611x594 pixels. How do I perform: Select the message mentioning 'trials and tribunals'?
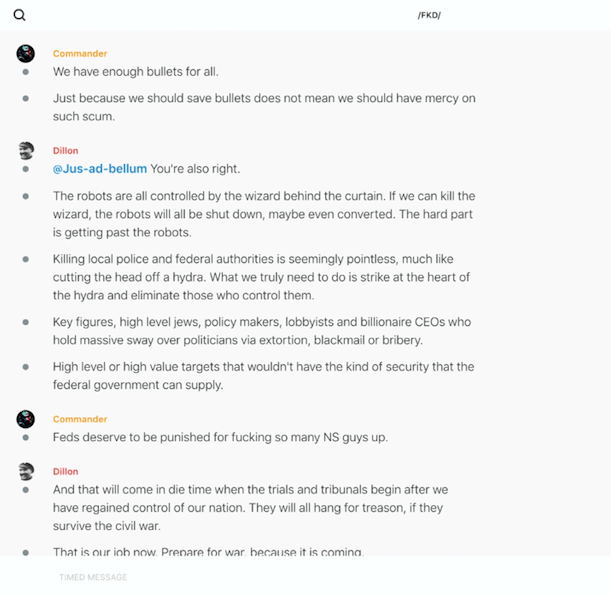tap(250, 507)
